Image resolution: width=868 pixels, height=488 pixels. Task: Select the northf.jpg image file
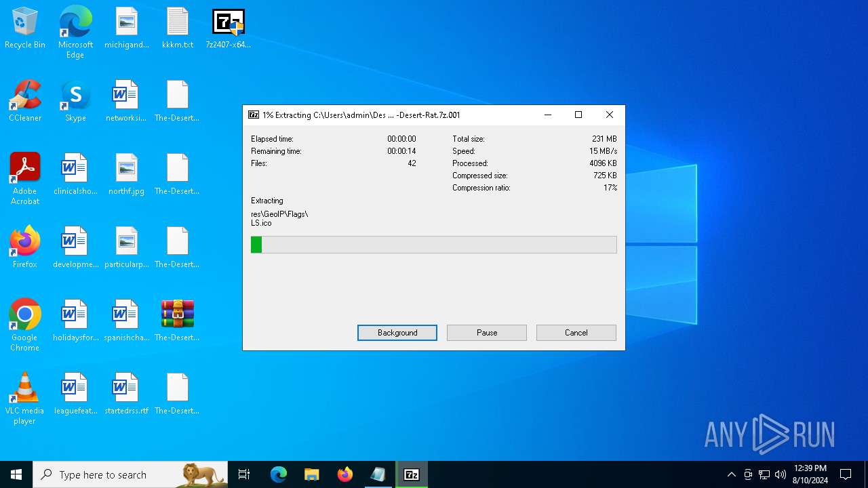click(x=126, y=175)
